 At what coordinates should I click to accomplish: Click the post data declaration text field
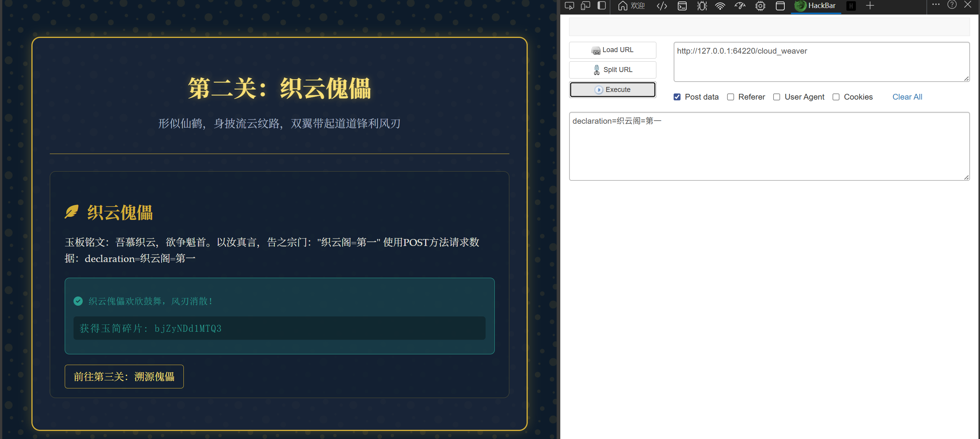(769, 146)
